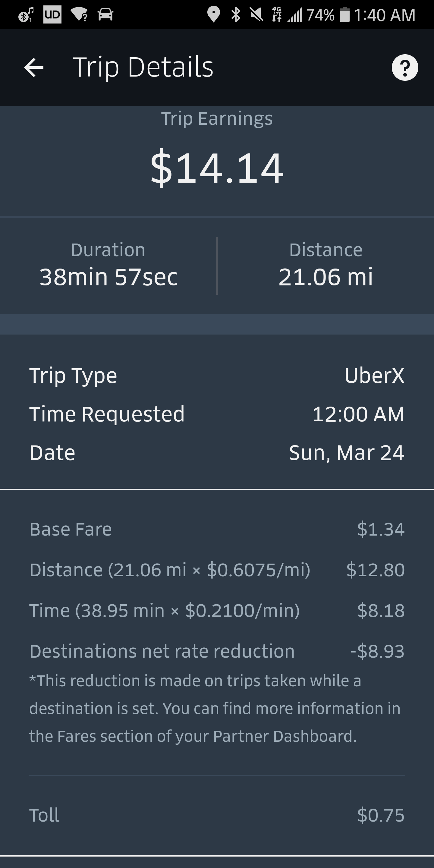The image size is (434, 868).
Task: Tap the Date Sun, Mar 24 row
Action: click(x=217, y=452)
